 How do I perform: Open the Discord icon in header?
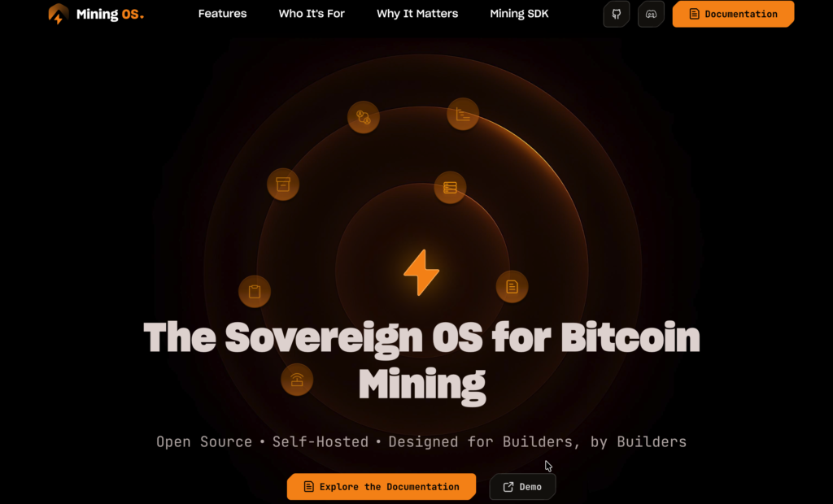pos(651,15)
